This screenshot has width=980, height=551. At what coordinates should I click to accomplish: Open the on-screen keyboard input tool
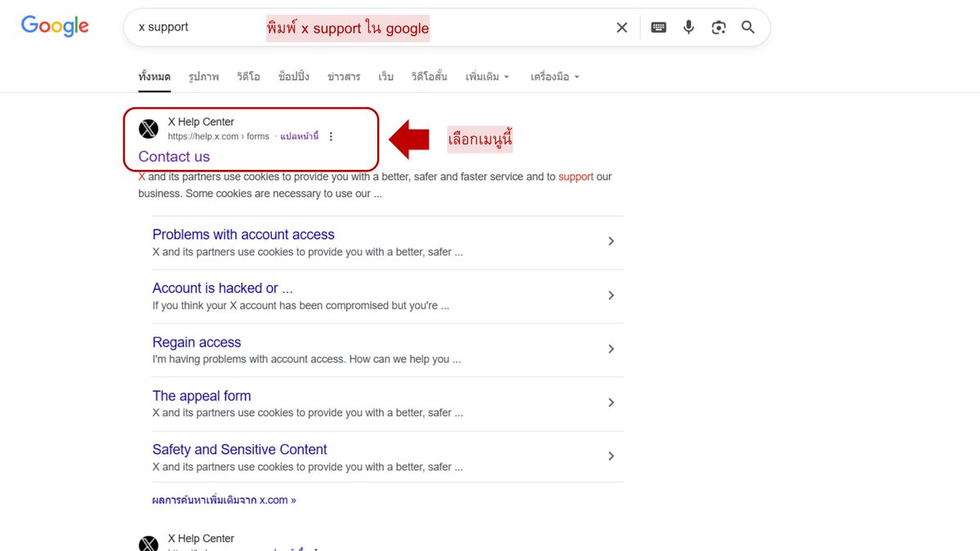(x=658, y=28)
